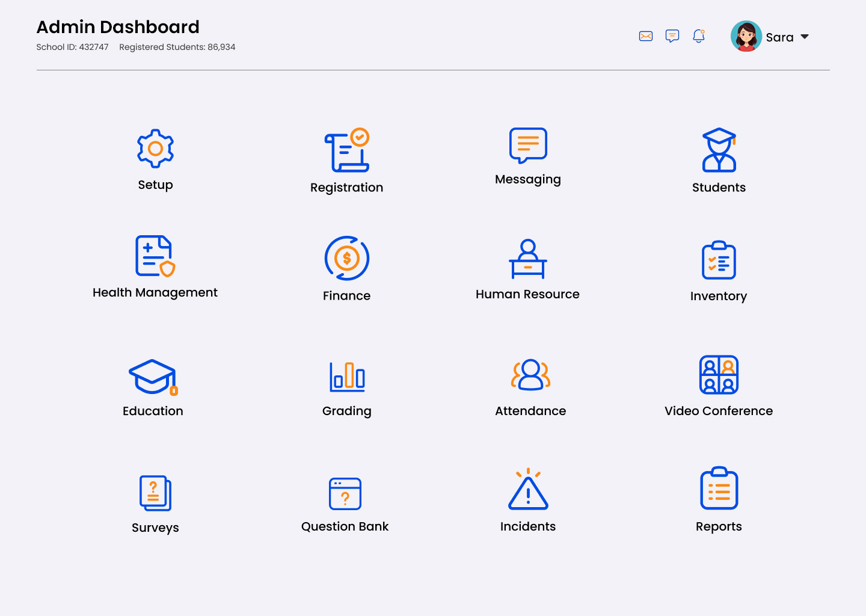Expand the Sara user dropdown arrow
The image size is (866, 616).
point(805,37)
